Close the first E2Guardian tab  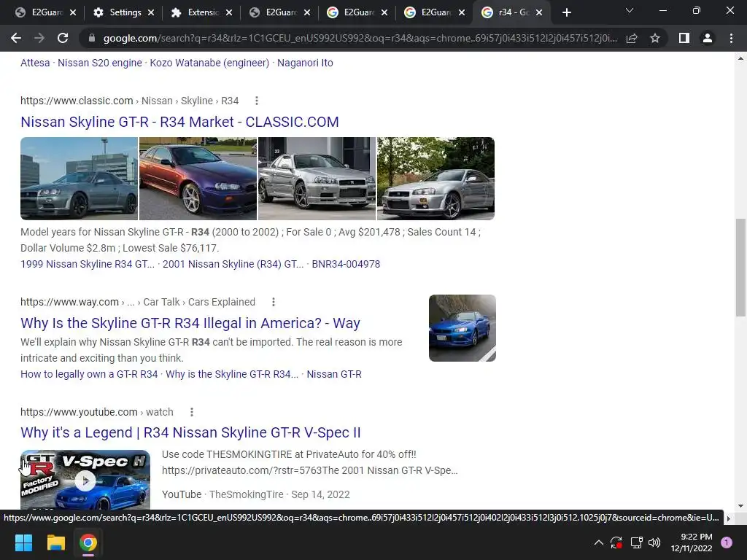click(x=73, y=13)
